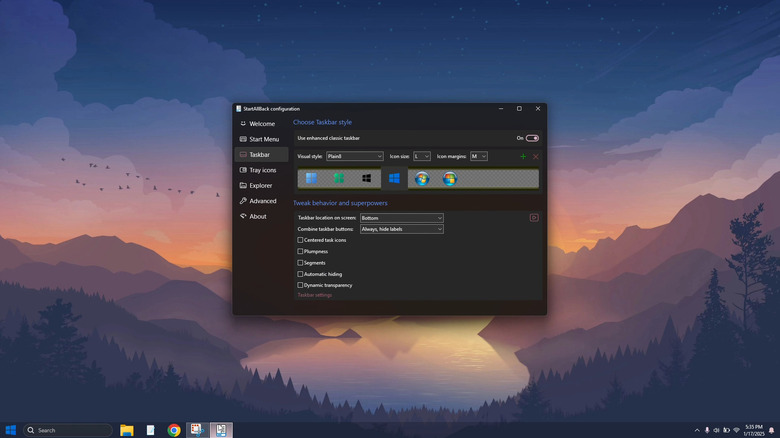Open the Combine taskbar buttons dropdown
Viewport: 780px width, 438px height.
click(401, 229)
